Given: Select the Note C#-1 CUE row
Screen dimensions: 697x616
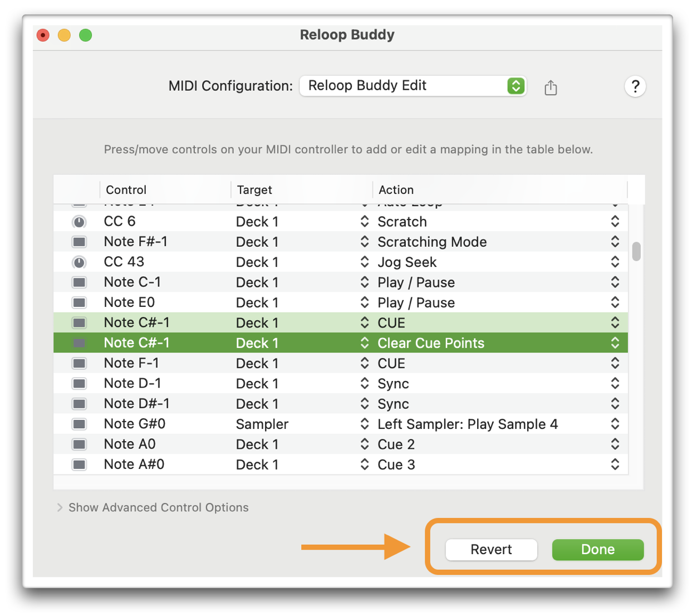Looking at the screenshot, I should pos(341,323).
